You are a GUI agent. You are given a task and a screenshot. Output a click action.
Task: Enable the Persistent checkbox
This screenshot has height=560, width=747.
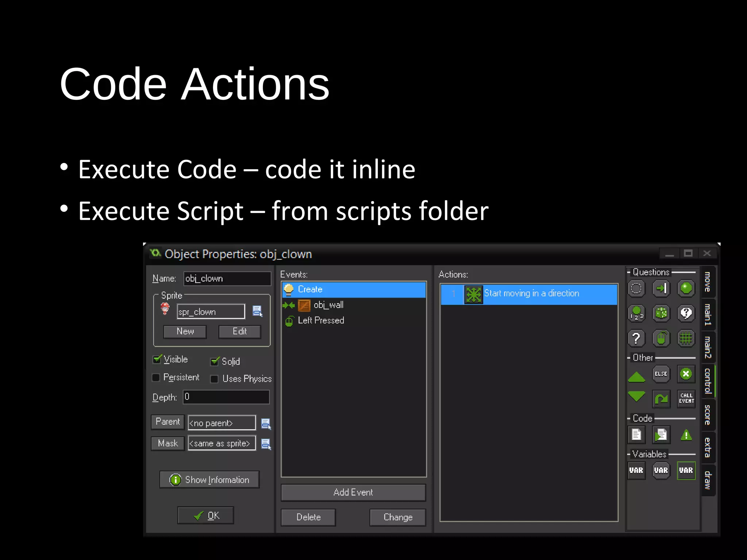[x=156, y=377]
